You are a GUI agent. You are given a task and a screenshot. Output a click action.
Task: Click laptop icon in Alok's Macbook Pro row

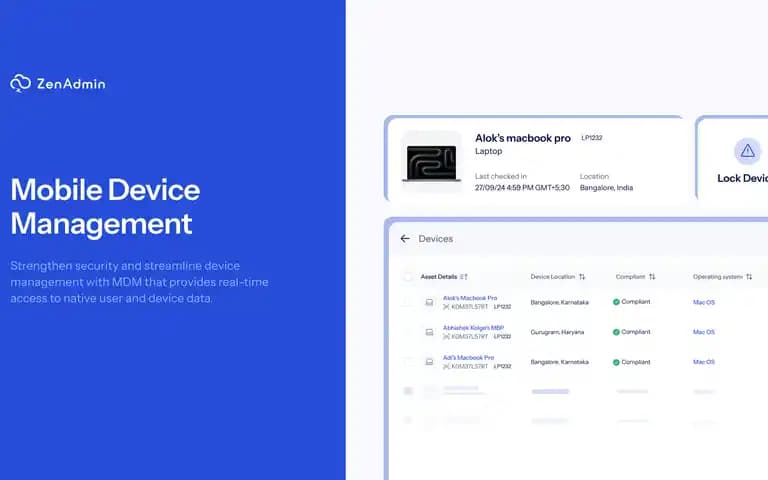429,302
